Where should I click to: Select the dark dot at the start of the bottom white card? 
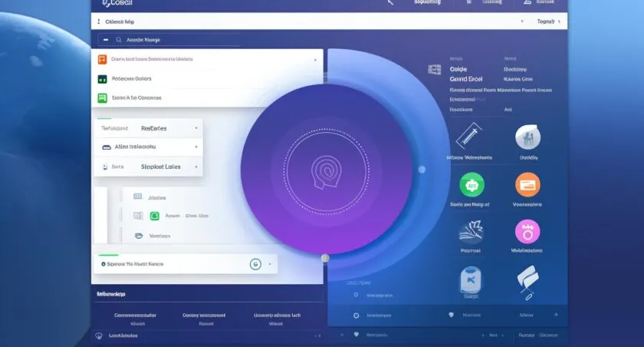[x=103, y=264]
